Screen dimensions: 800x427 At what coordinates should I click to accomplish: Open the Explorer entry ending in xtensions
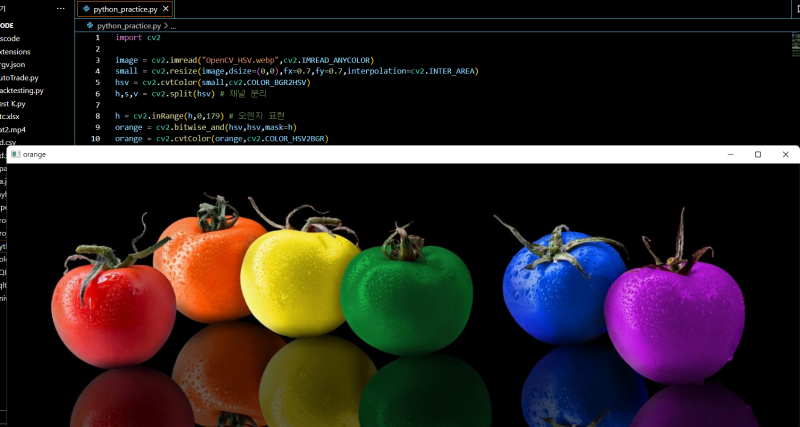[x=15, y=52]
